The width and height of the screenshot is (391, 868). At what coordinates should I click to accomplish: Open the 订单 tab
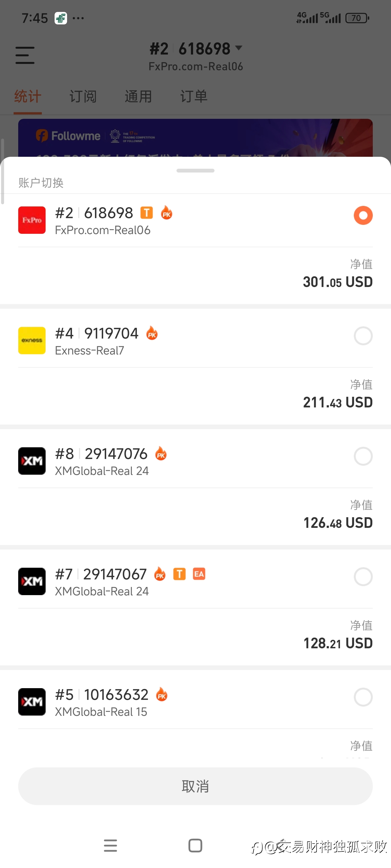[194, 97]
